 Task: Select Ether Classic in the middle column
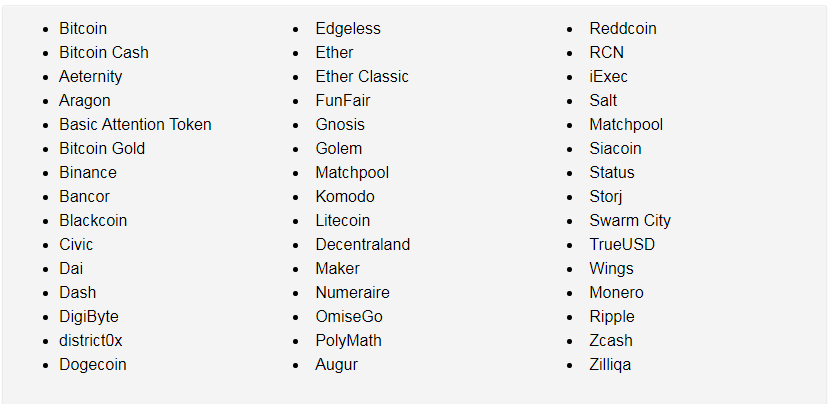(x=362, y=77)
